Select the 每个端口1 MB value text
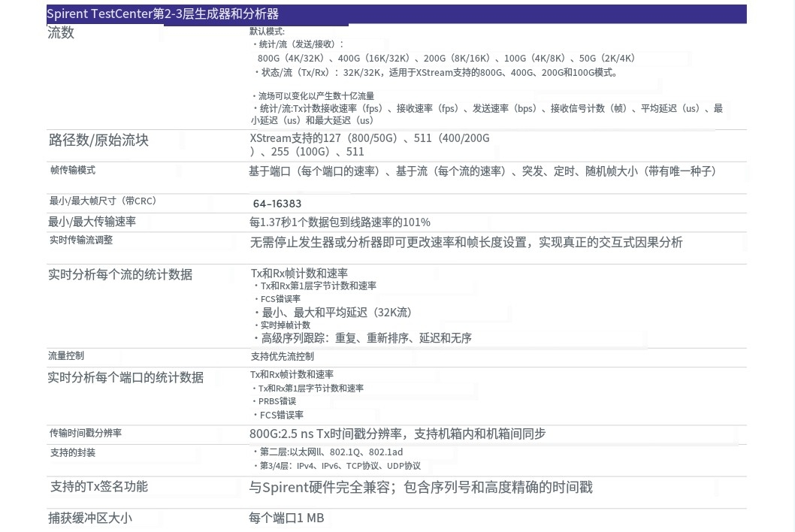The width and height of the screenshot is (795, 532). click(286, 518)
